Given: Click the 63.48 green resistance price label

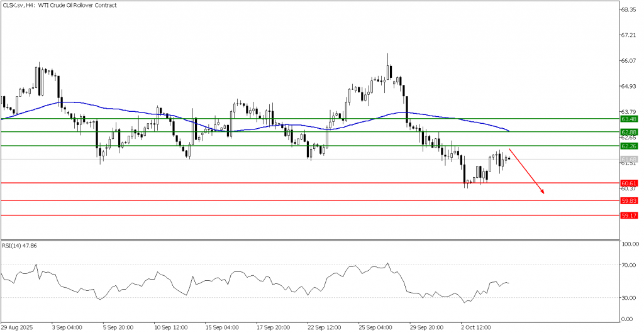Looking at the screenshot, I should pos(629,119).
